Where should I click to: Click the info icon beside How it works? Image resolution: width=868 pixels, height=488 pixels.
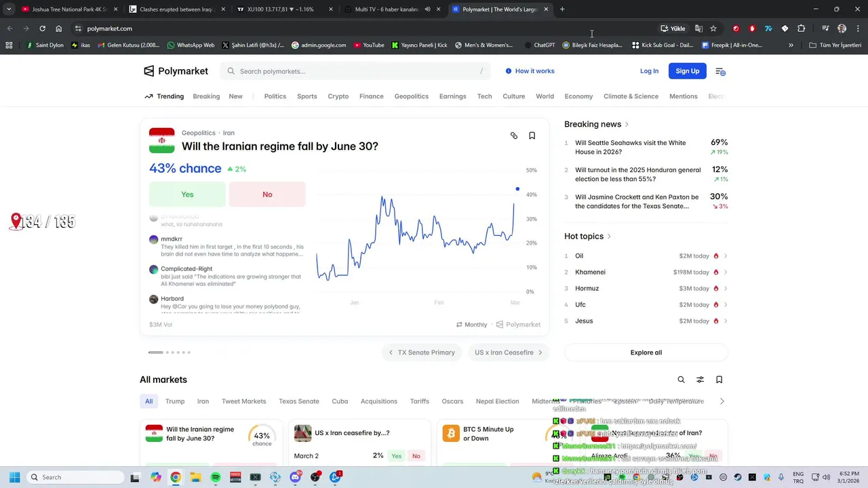tap(509, 71)
